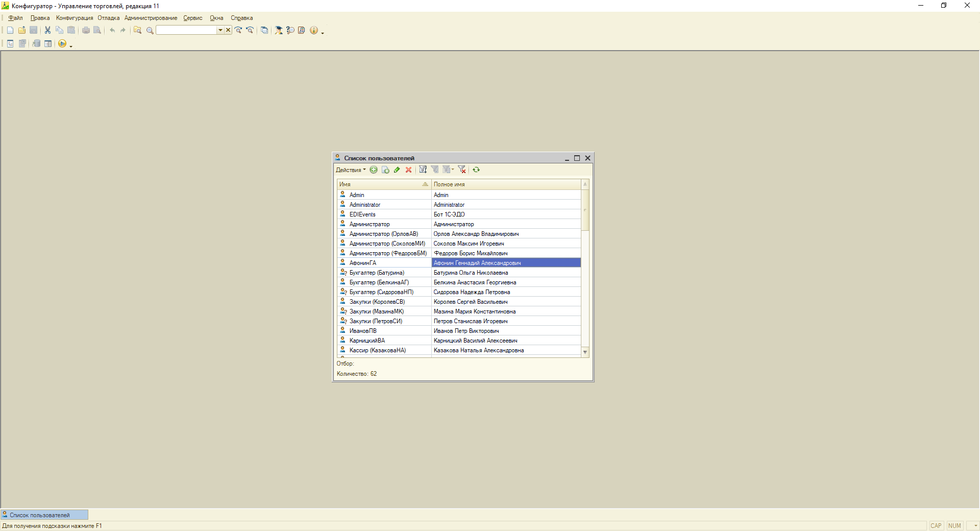Clear search field with X button
This screenshot has width=980, height=531.
coord(228,30)
